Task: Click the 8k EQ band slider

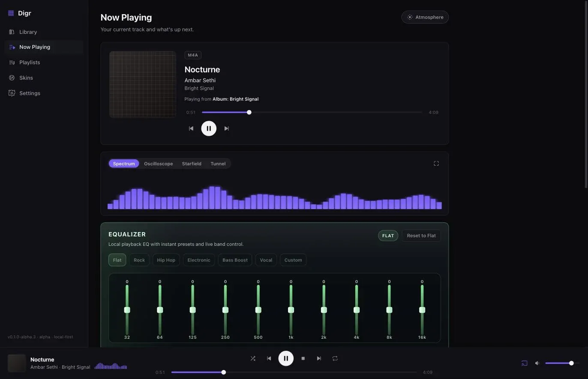Action: [x=389, y=310]
